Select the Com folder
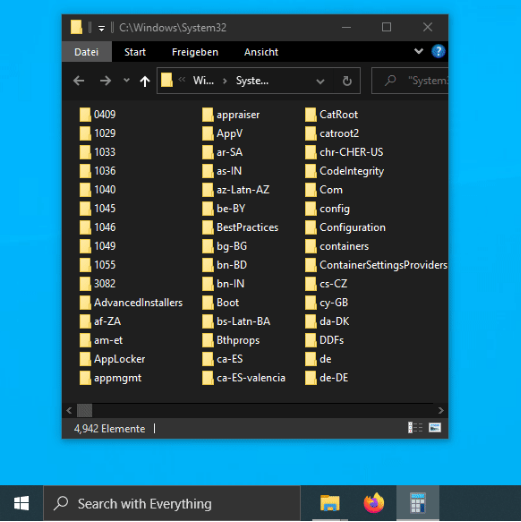This screenshot has width=521, height=522. [x=324, y=190]
